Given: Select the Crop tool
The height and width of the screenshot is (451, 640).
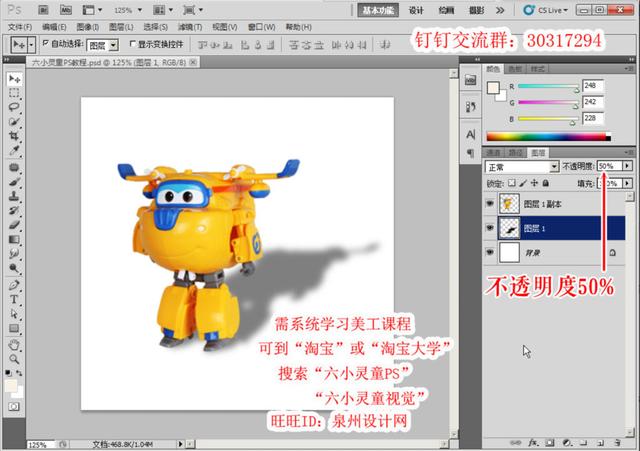Looking at the screenshot, I should (x=14, y=136).
